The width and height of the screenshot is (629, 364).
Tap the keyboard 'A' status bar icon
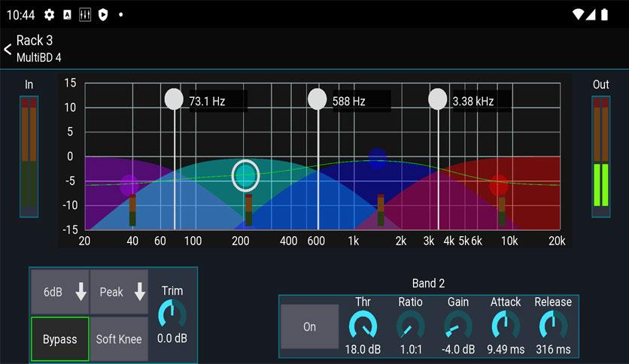(x=68, y=15)
